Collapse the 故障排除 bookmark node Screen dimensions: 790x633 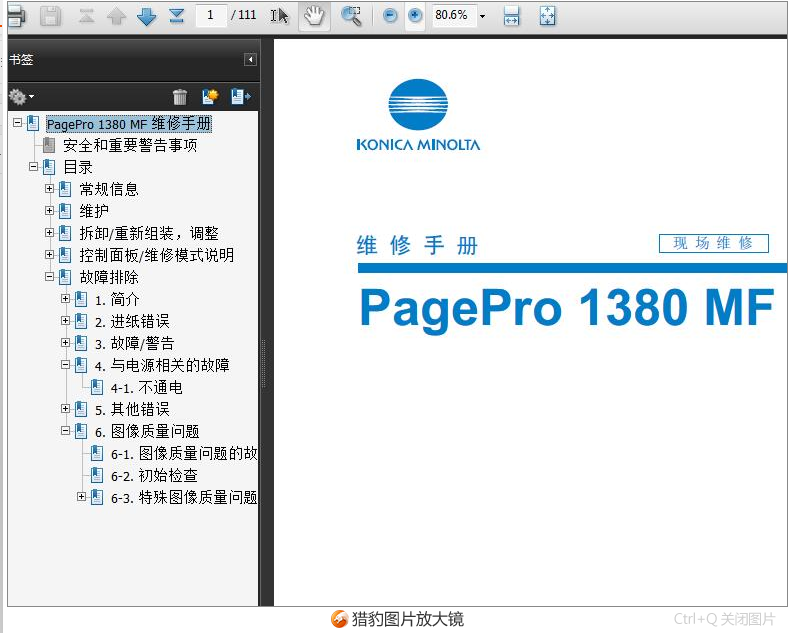[49, 276]
